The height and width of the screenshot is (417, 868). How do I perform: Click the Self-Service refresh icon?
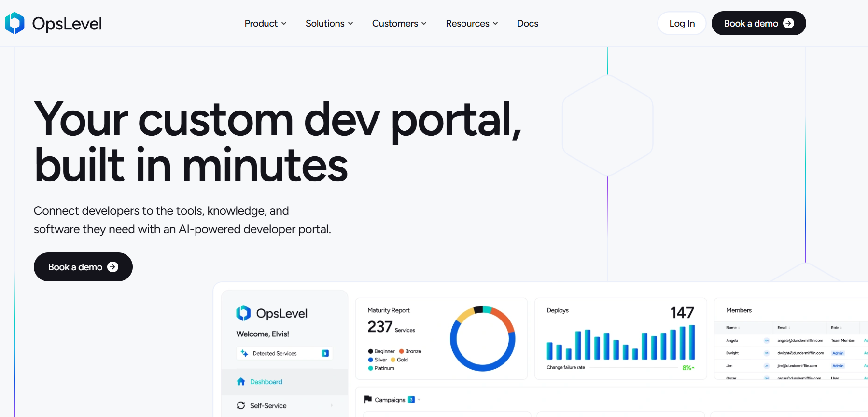point(241,405)
